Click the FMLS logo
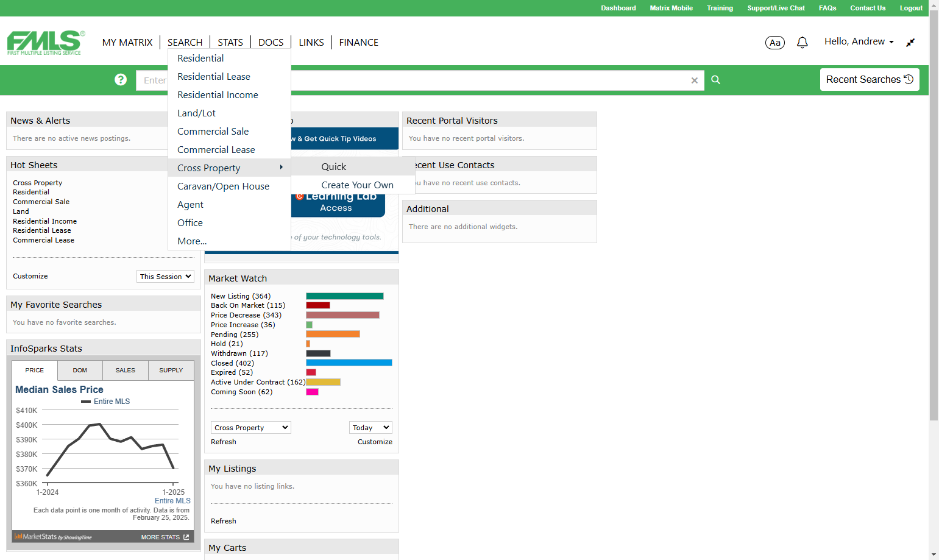The height and width of the screenshot is (560, 939). click(x=46, y=43)
